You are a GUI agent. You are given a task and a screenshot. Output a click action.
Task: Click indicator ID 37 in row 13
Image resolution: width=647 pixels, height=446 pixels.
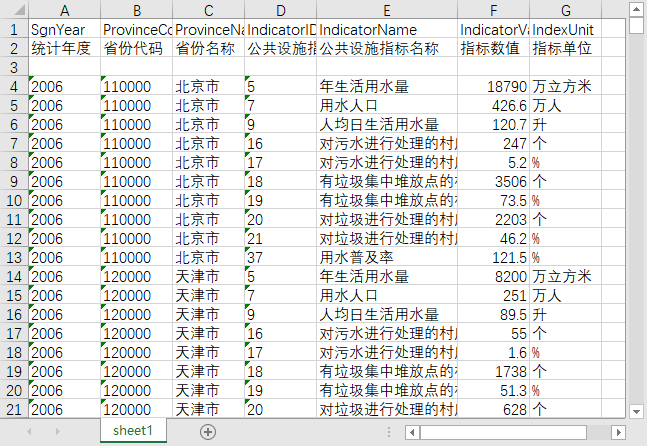[281, 257]
